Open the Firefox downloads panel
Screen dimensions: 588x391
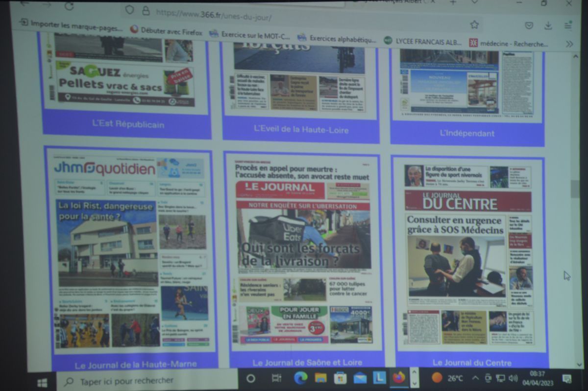tap(548, 25)
